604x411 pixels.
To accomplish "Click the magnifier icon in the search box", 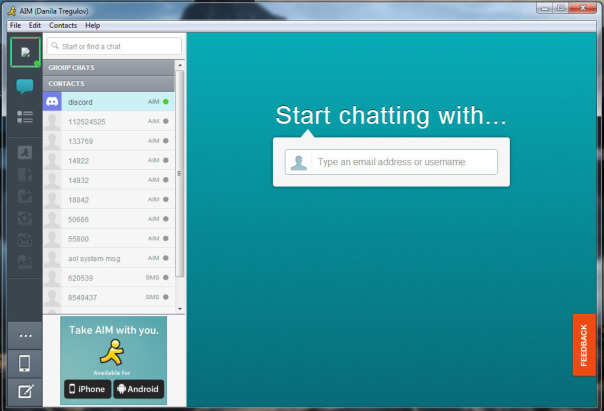I will (55, 46).
